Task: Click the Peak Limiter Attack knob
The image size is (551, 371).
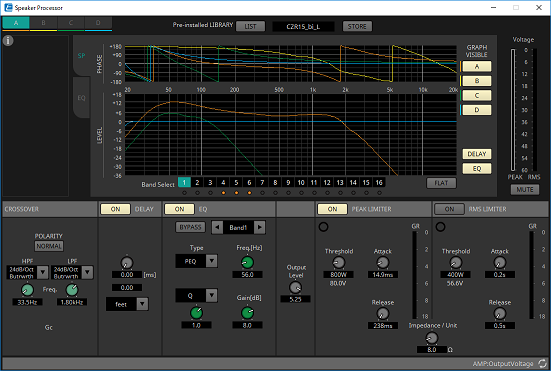Action: (x=383, y=262)
